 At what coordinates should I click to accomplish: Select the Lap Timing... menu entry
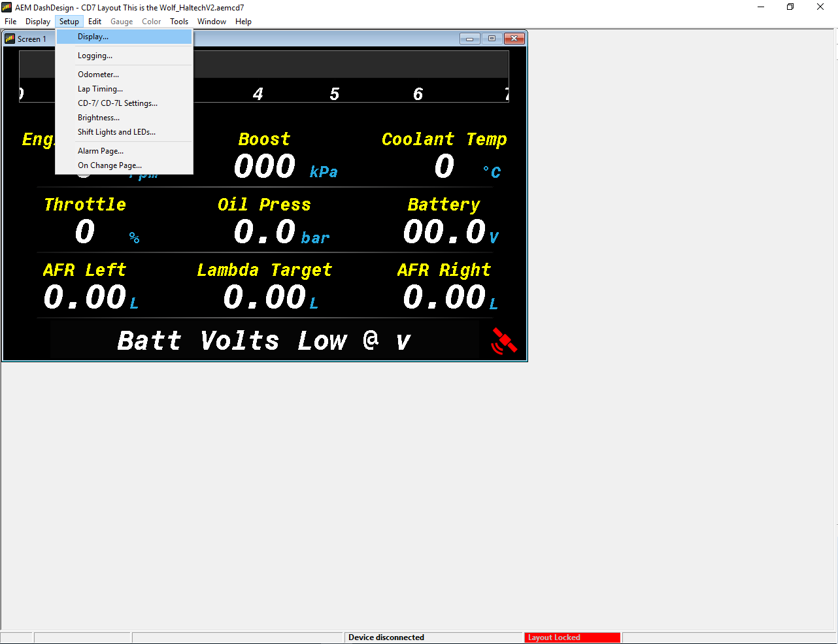(x=124, y=89)
